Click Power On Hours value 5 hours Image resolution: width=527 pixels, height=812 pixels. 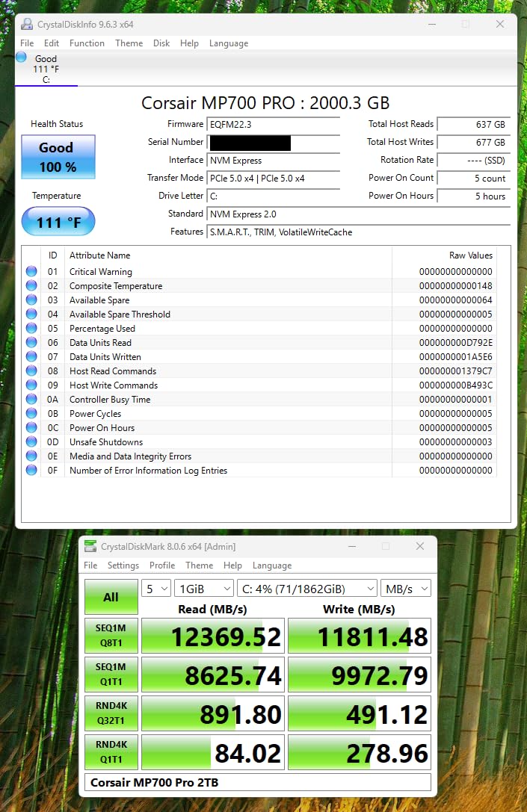pos(474,196)
